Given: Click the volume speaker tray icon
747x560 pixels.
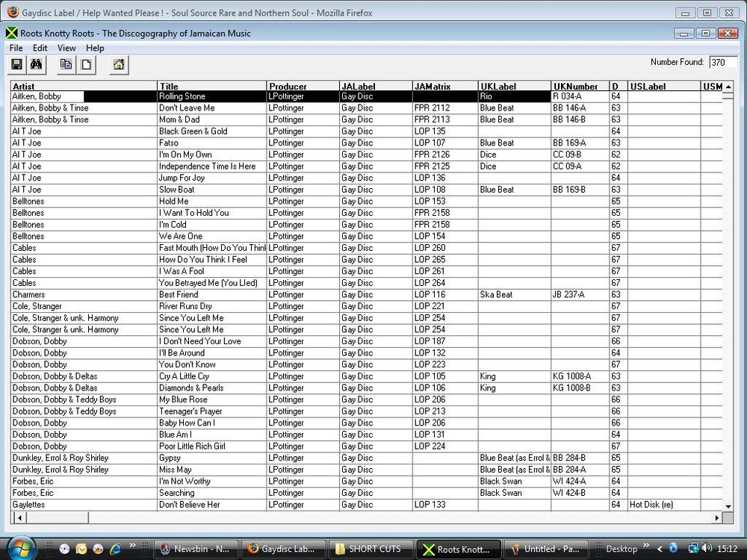Looking at the screenshot, I should [707, 549].
